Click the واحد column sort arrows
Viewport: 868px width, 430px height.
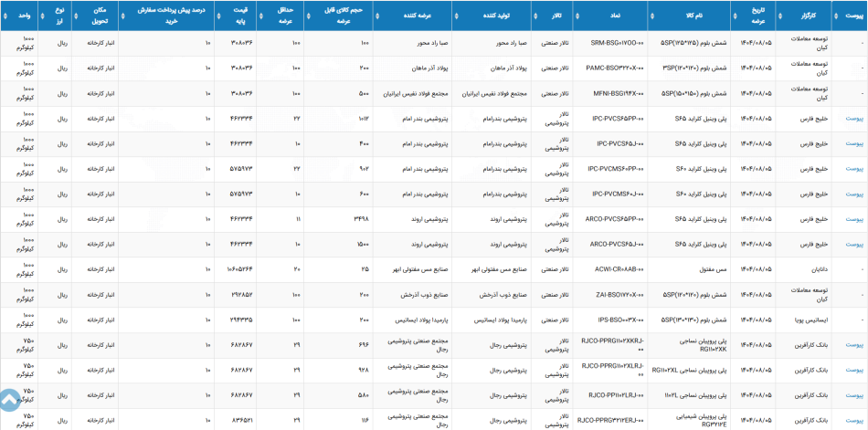[4, 16]
